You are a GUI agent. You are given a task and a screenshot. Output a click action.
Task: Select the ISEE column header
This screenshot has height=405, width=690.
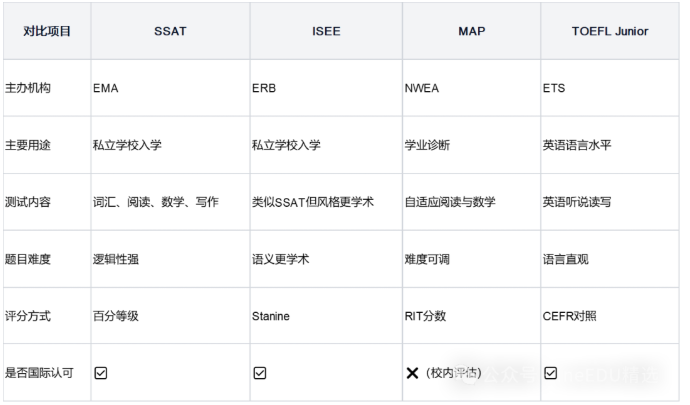coord(326,31)
